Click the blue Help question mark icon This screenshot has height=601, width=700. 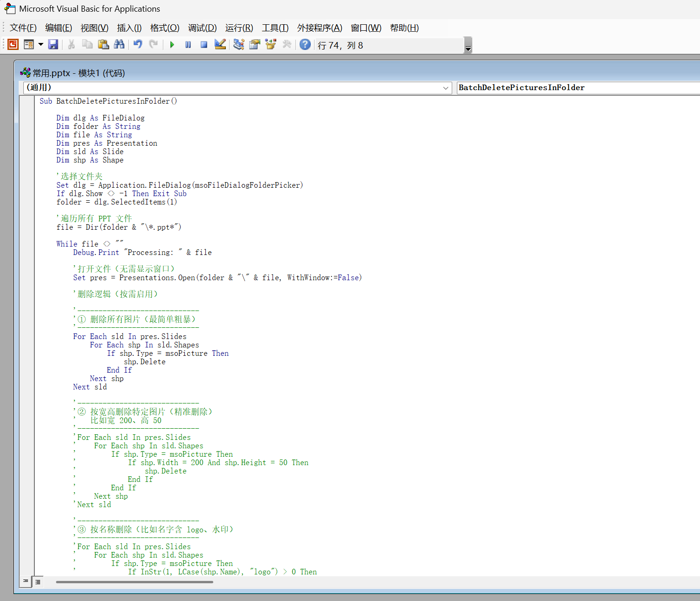click(305, 44)
